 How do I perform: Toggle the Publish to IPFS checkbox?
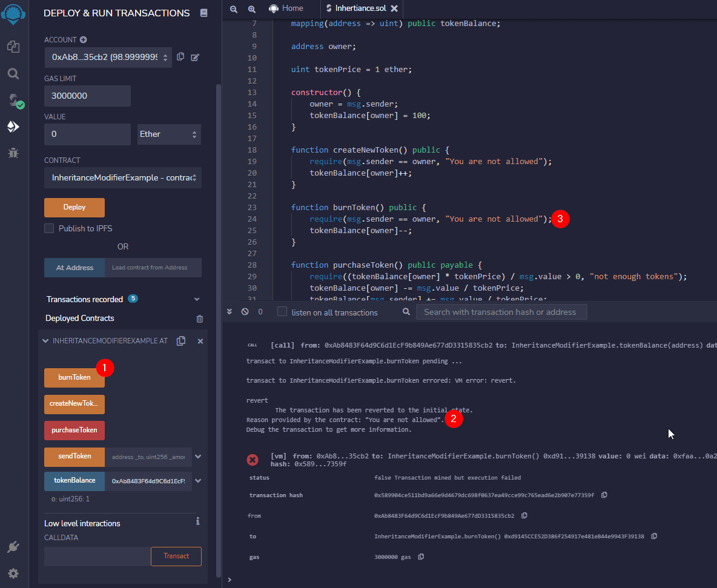(x=49, y=228)
